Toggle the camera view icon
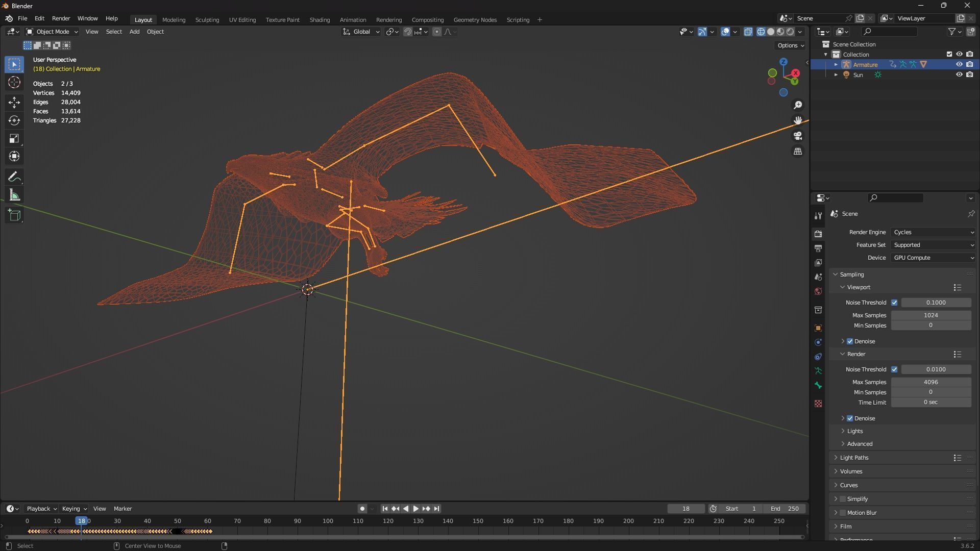 coord(798,136)
